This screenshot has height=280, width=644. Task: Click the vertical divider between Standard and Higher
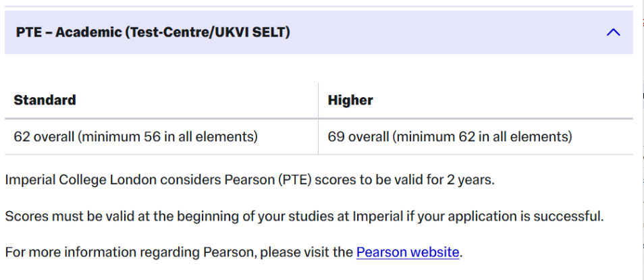click(x=319, y=119)
